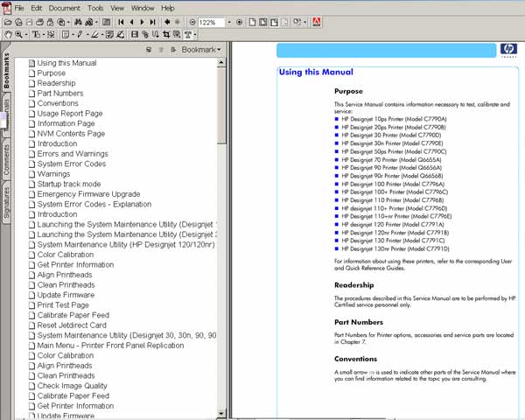
Task: Click the Search binoculars-with-page icon
Action: [x=89, y=23]
